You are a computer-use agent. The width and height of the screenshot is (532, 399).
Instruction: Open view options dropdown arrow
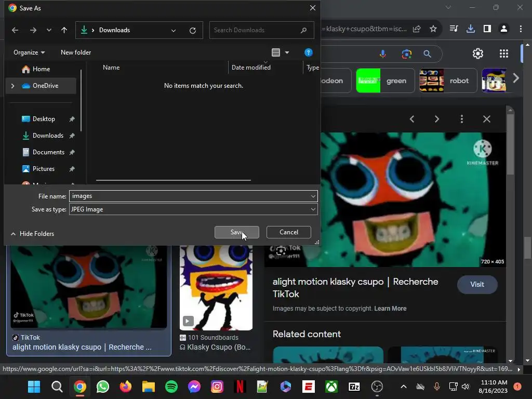pos(287,52)
